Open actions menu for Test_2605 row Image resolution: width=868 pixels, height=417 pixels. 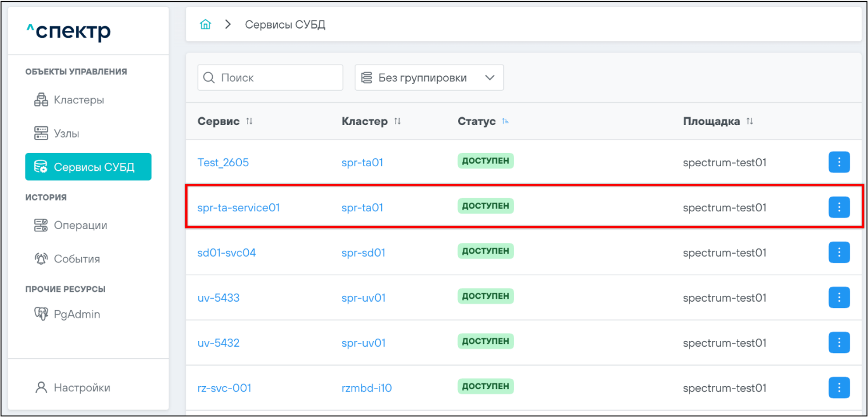839,162
